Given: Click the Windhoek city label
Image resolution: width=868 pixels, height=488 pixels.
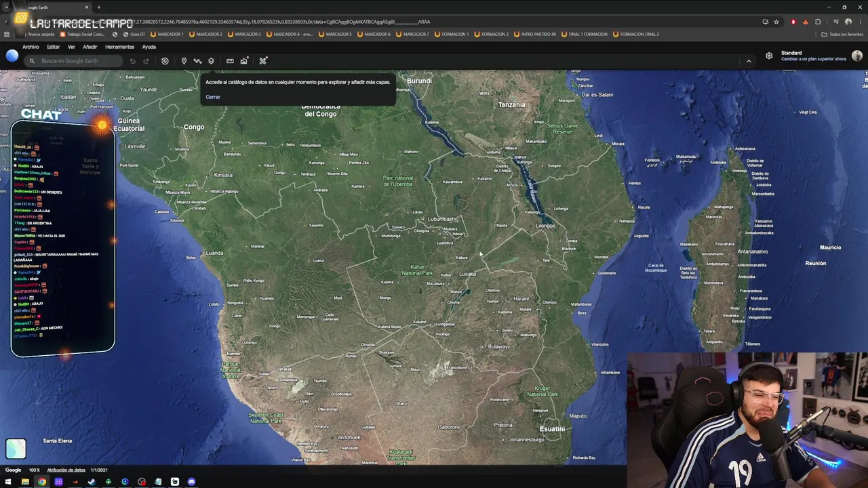Looking at the screenshot, I should [349, 437].
